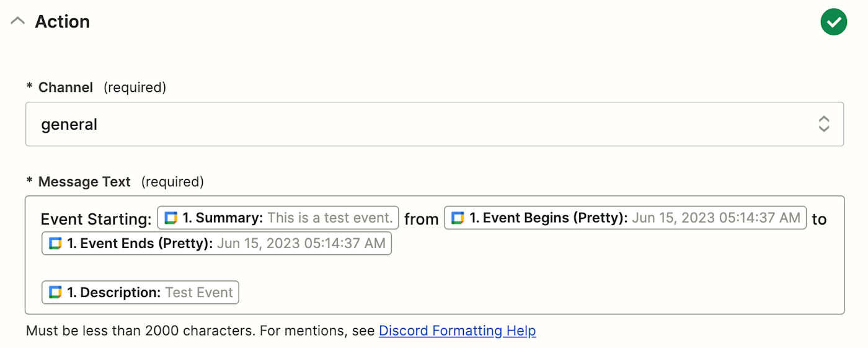Click the Channel field label
This screenshot has width=868, height=348.
tap(65, 87)
